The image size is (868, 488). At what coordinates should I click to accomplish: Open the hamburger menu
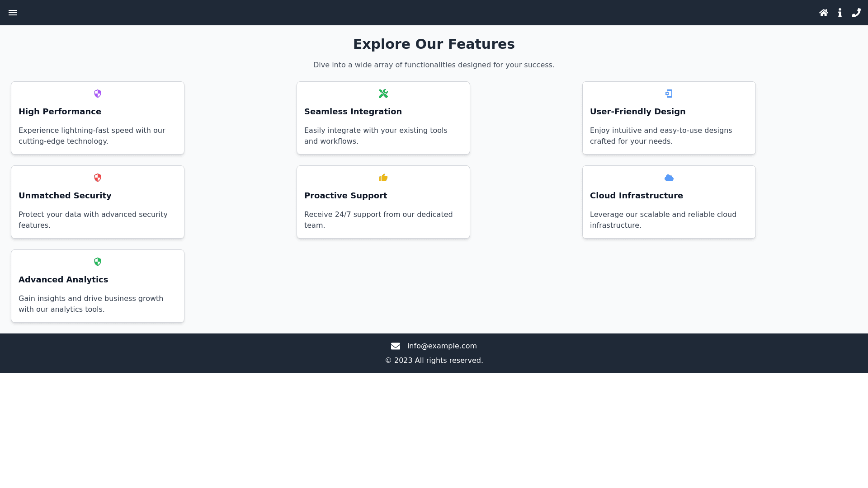click(x=13, y=13)
